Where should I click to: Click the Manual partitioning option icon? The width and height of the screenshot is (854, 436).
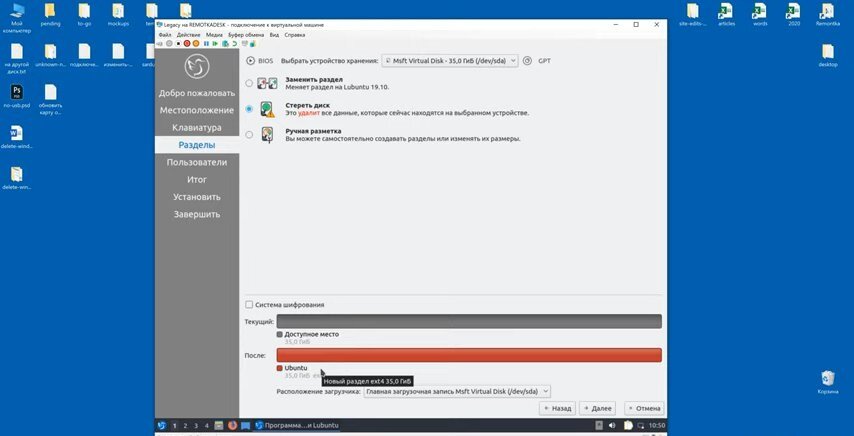pos(267,134)
